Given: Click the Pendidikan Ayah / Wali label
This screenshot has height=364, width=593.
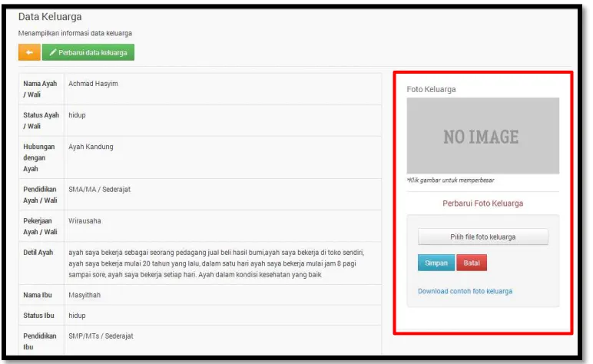Looking at the screenshot, I should tap(40, 194).
